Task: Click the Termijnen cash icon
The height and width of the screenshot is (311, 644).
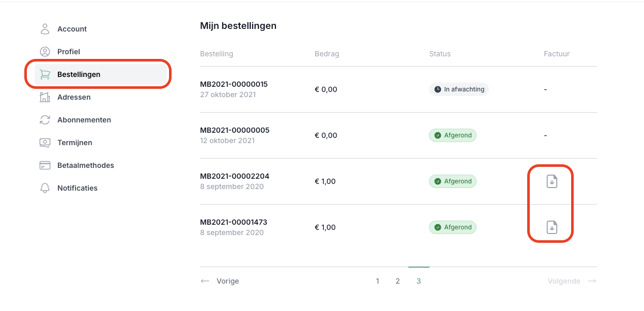Action: (x=45, y=143)
